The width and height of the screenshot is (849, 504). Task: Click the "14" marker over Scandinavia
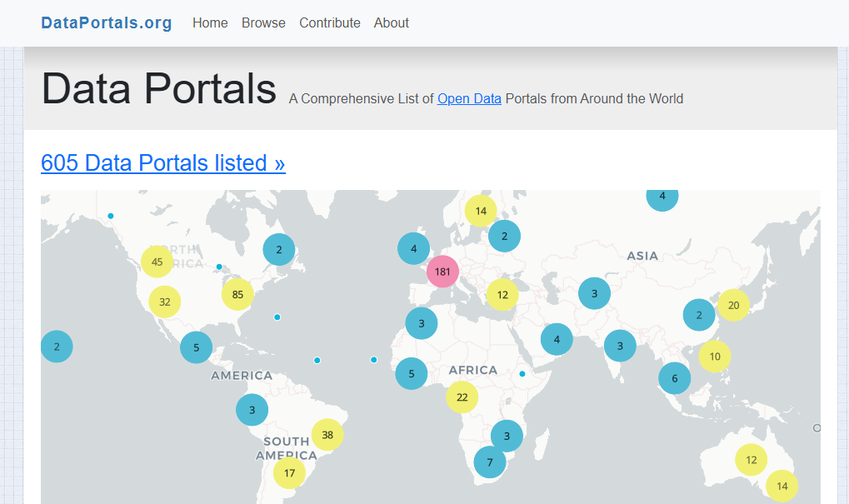coord(480,211)
